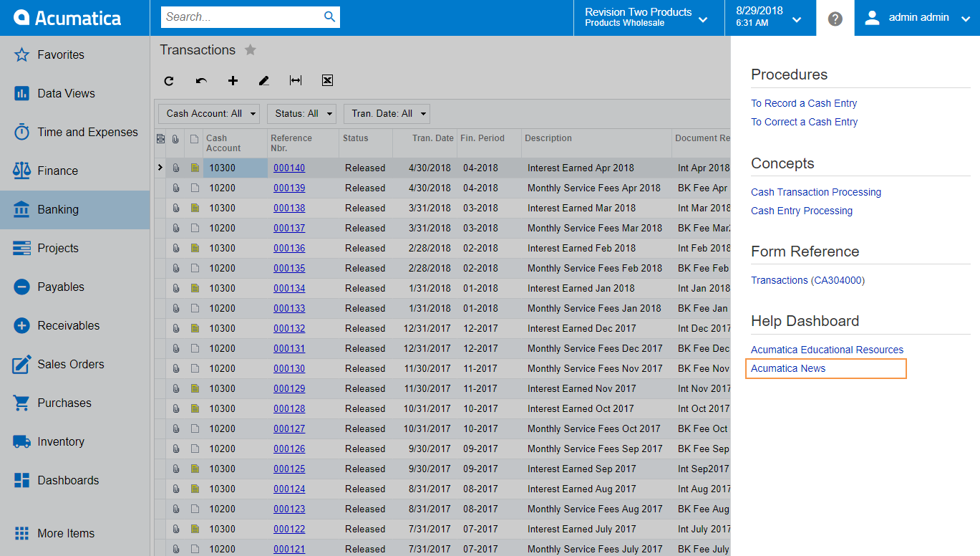The image size is (980, 556).
Task: Open the Help question mark icon
Action: click(x=835, y=19)
